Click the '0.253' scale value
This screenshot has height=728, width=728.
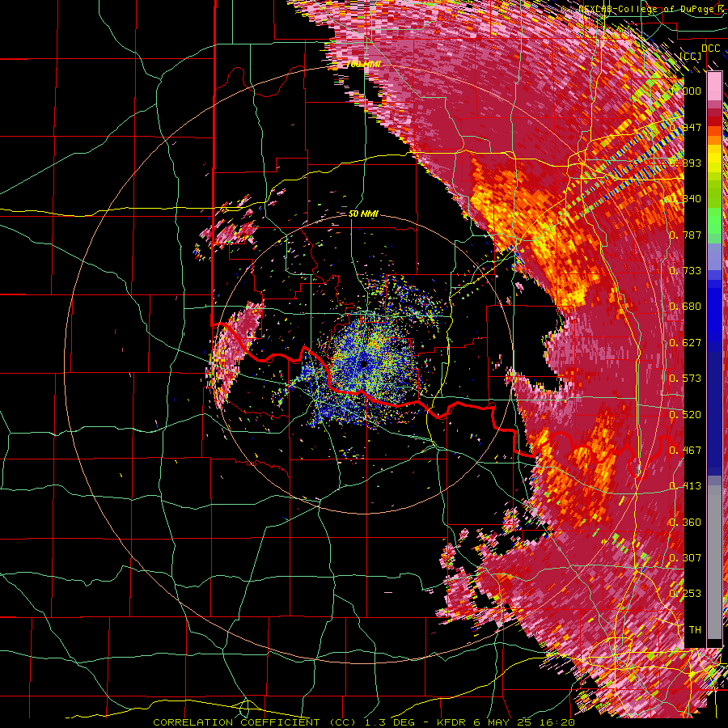point(686,594)
